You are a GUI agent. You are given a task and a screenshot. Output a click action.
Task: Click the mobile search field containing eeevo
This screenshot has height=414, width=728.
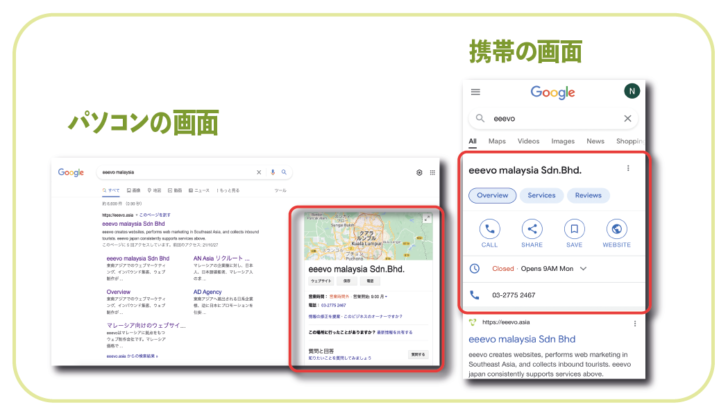(545, 119)
